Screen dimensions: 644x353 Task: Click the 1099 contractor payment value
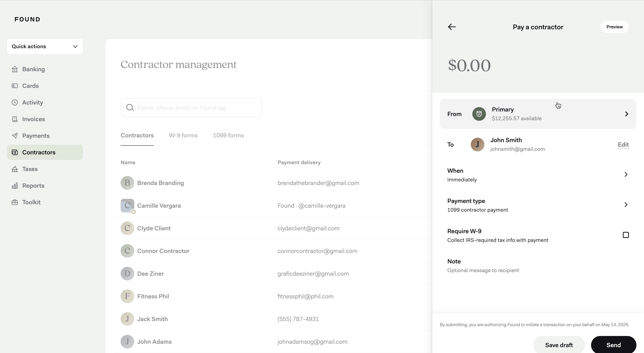pyautogui.click(x=477, y=210)
